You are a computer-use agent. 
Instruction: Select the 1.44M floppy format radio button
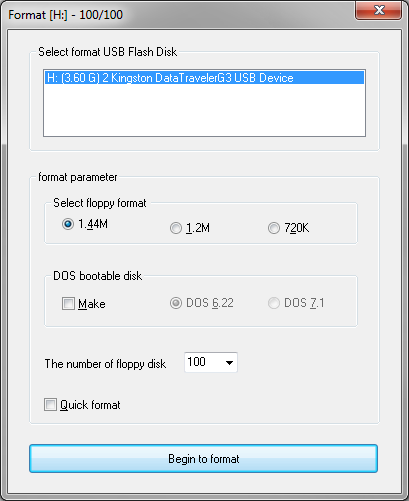click(x=68, y=224)
